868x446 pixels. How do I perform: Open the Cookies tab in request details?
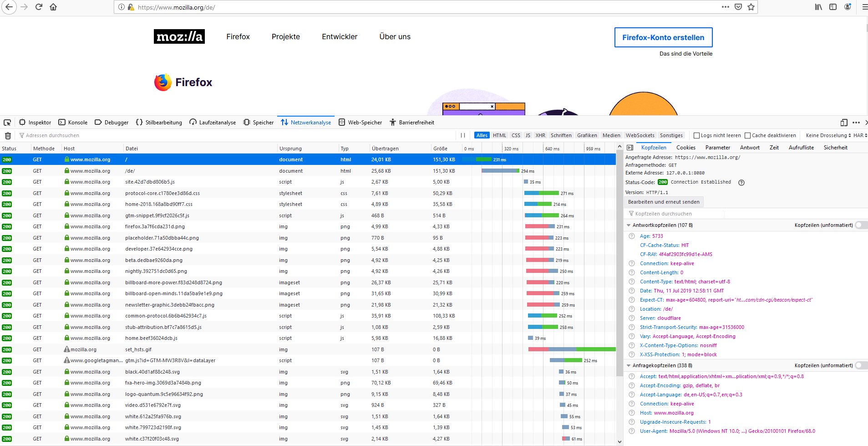click(x=686, y=148)
